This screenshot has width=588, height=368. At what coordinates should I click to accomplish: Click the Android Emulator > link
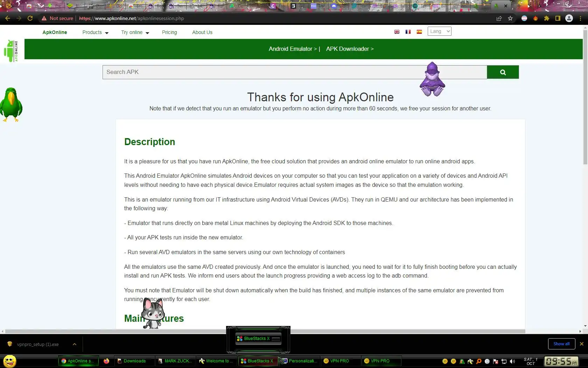coord(293,49)
